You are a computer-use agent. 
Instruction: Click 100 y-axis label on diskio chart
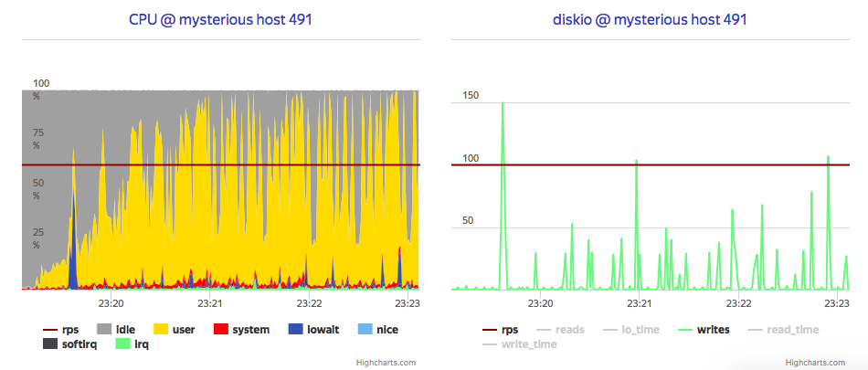tap(471, 158)
